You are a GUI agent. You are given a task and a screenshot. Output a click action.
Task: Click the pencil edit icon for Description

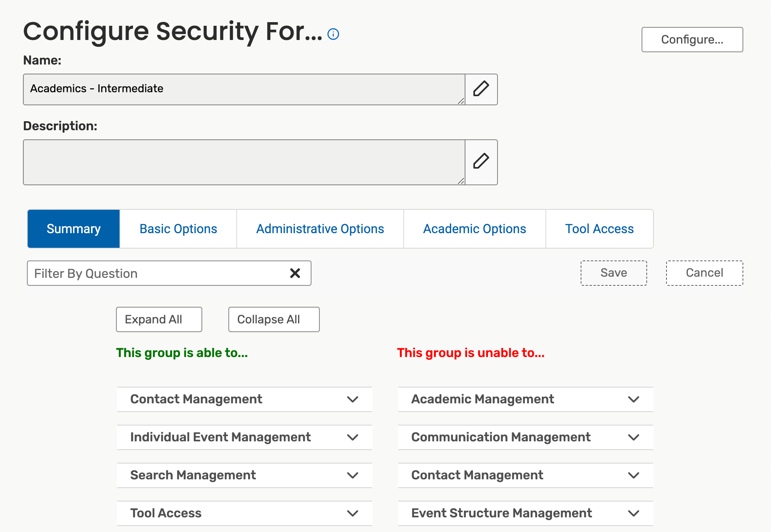click(x=481, y=162)
